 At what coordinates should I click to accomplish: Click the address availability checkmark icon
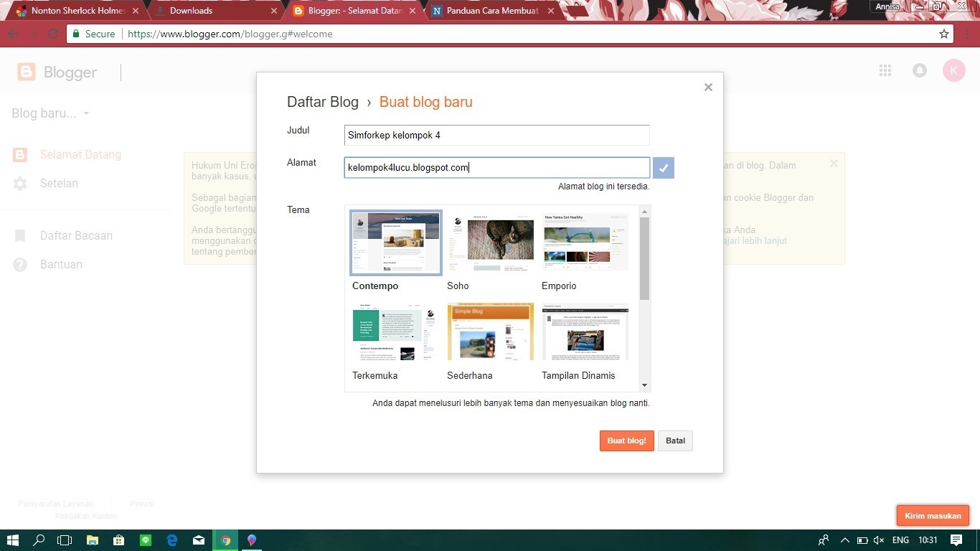point(664,168)
